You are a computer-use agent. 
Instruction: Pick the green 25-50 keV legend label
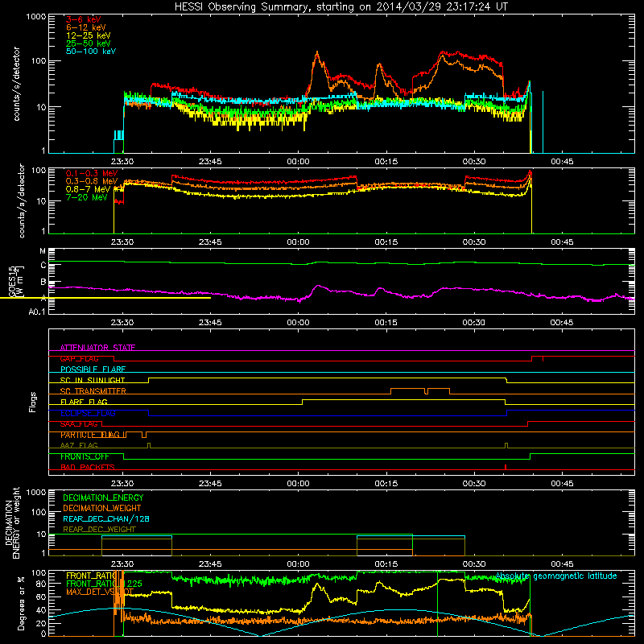pyautogui.click(x=89, y=43)
